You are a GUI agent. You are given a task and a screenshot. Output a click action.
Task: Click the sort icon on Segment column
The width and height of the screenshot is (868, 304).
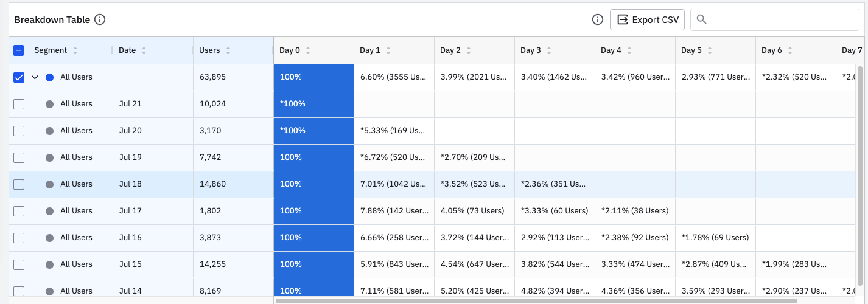(x=75, y=50)
